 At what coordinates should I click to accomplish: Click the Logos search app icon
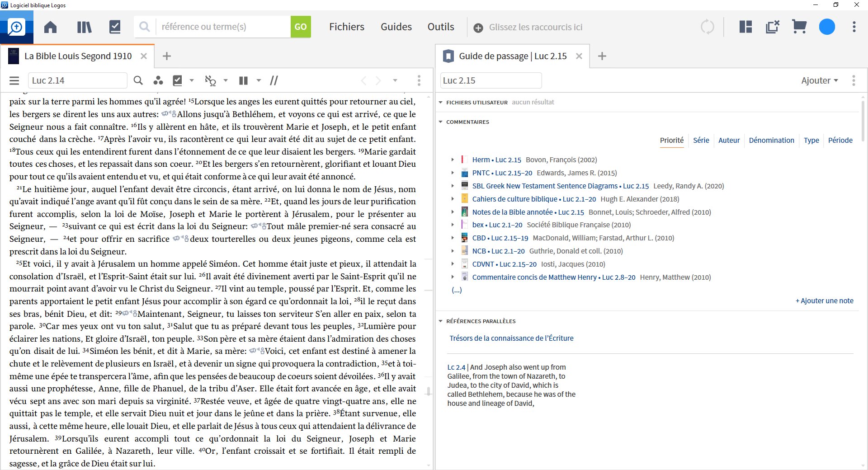point(16,27)
